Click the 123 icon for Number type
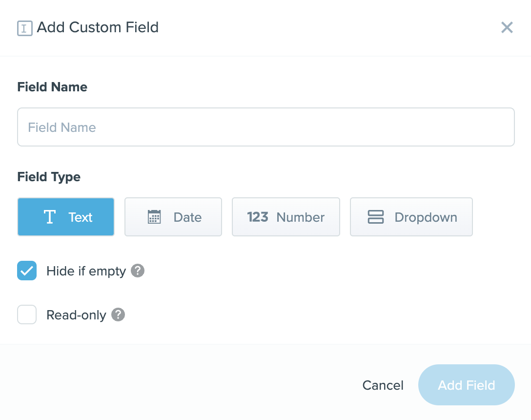The height and width of the screenshot is (420, 531). pyautogui.click(x=258, y=217)
